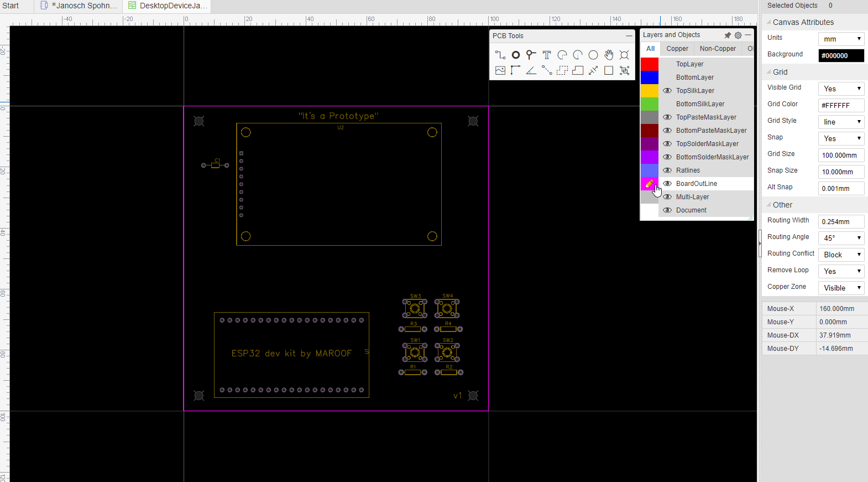Pin the Layers and Objects panel
868x482 pixels.
[728, 35]
